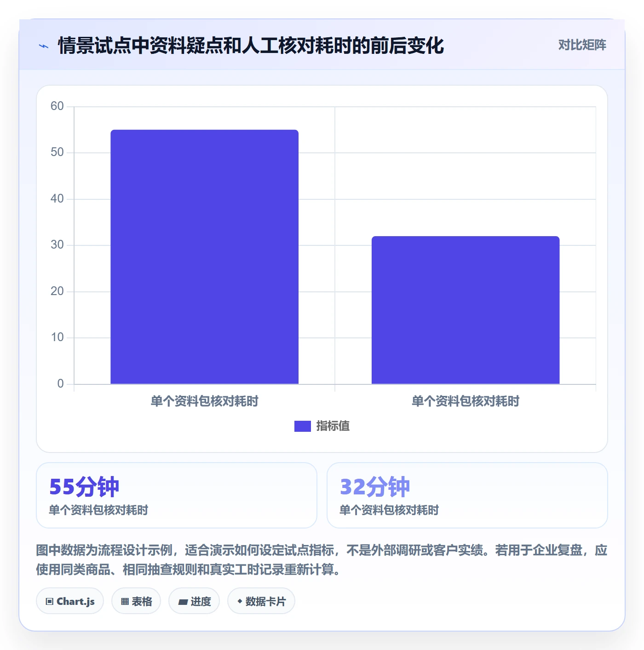Click the chart title 情景试点中资料疑点和人工核对耗时的前后变化
The width and height of the screenshot is (644, 650).
(251, 46)
